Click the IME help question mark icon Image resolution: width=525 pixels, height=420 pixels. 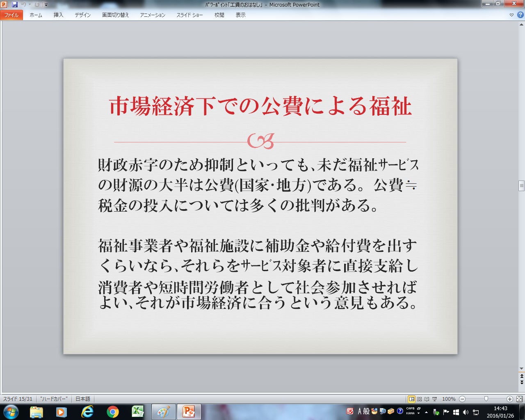click(x=400, y=411)
